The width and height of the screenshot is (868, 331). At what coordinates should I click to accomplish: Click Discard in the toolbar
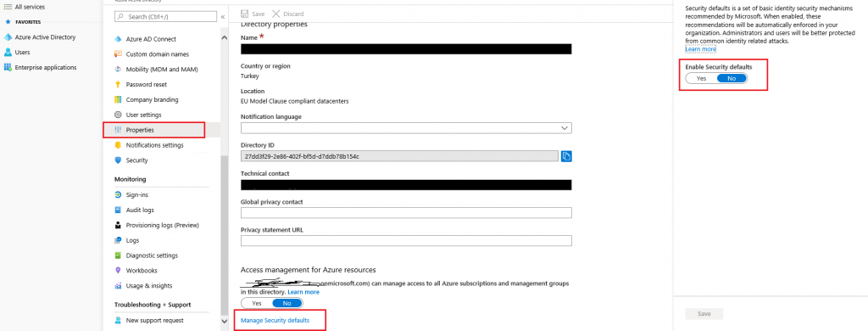pyautogui.click(x=288, y=14)
